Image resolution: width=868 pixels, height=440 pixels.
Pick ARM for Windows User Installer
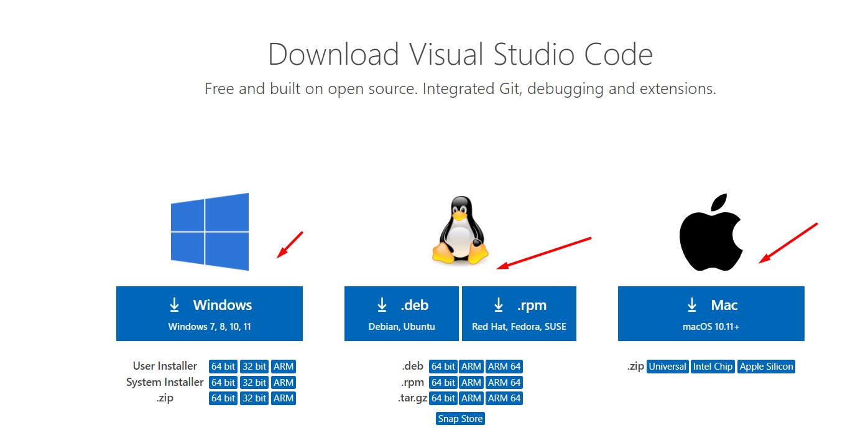284,367
